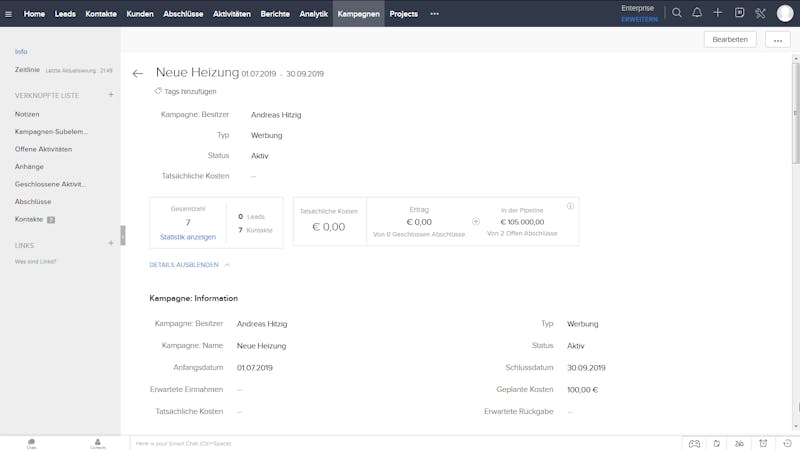Click Statistik anzeigen link

(188, 237)
